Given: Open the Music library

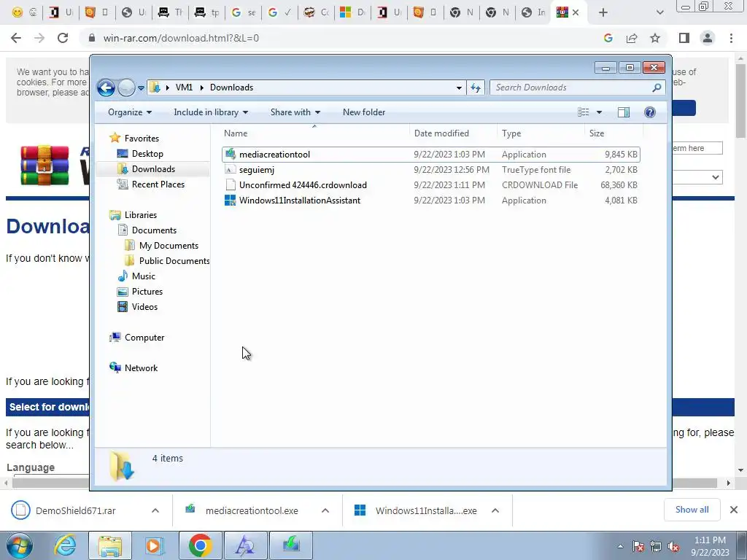Looking at the screenshot, I should click(144, 276).
